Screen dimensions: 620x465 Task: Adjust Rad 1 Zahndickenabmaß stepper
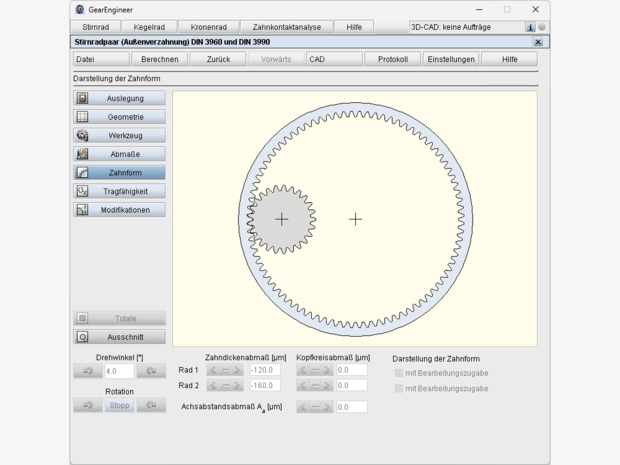(x=225, y=370)
